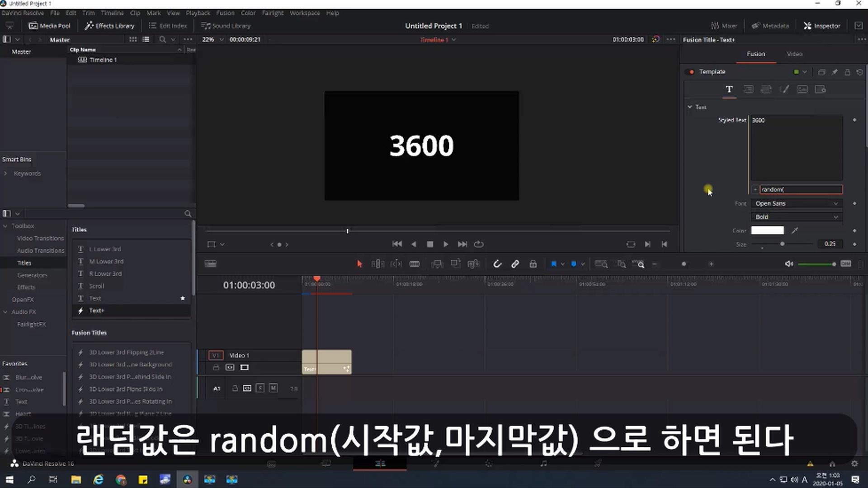Open the Effects Library panel
The width and height of the screenshot is (868, 488).
click(110, 26)
